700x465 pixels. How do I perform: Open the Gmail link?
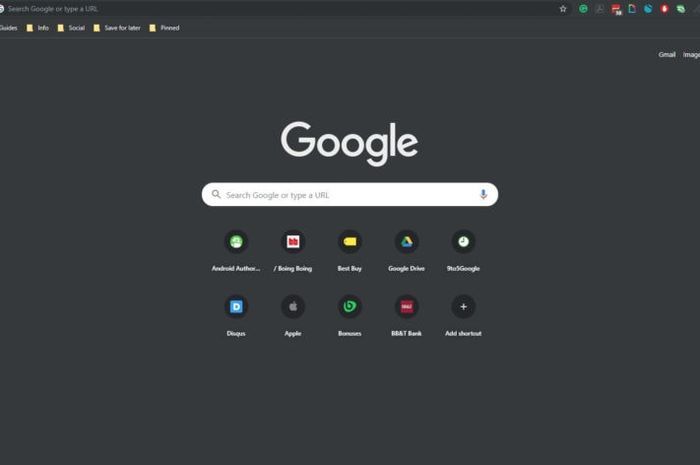[667, 54]
